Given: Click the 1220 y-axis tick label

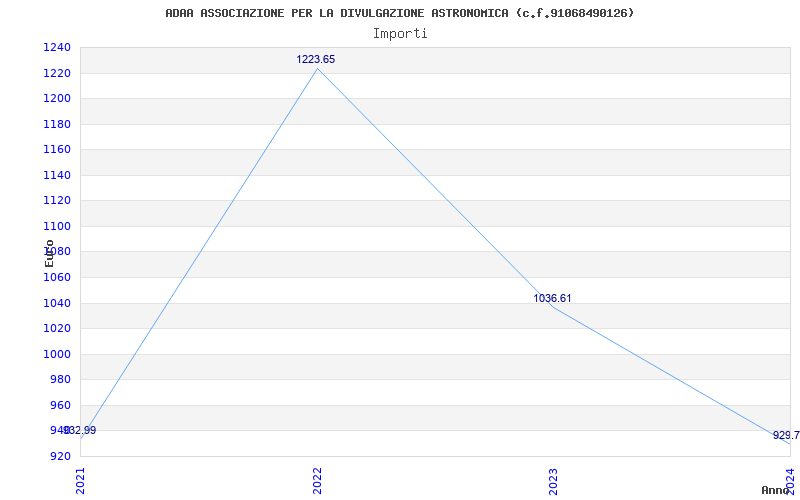Looking at the screenshot, I should [57, 73].
